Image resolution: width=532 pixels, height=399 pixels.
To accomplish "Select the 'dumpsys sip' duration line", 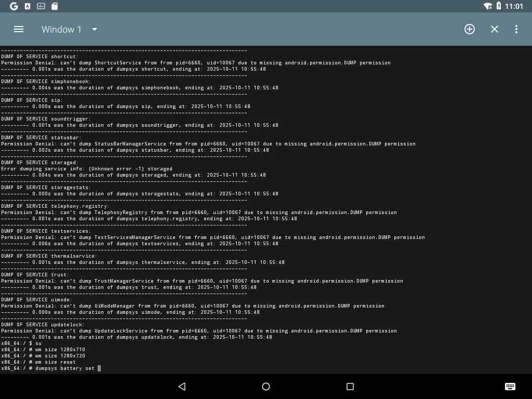I will (x=126, y=106).
